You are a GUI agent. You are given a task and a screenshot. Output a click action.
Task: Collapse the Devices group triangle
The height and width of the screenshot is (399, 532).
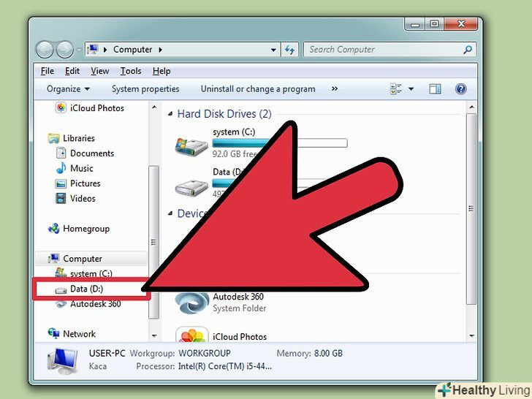coord(170,213)
